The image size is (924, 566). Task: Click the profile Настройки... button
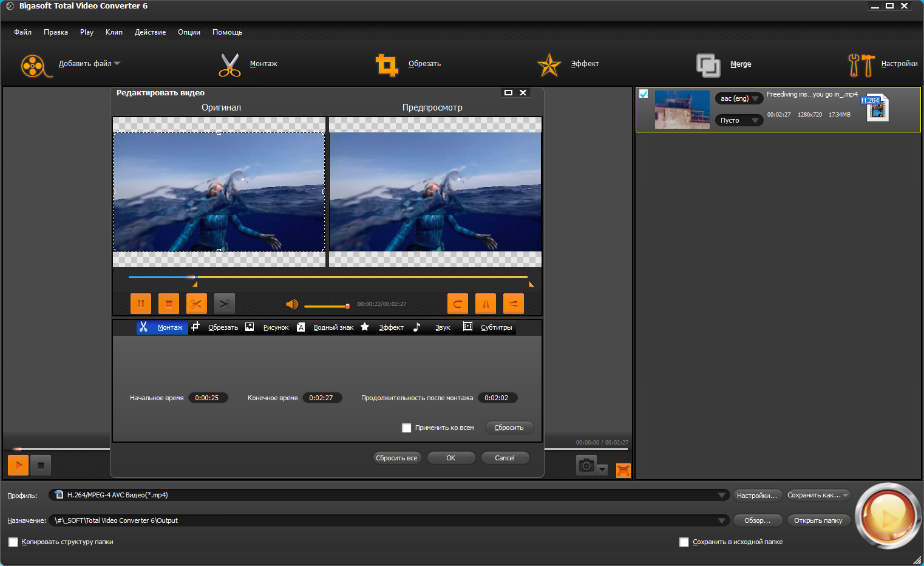point(757,495)
